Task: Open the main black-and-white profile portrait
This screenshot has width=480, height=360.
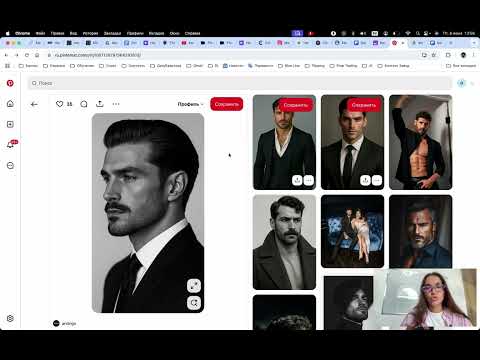Action: point(148,213)
